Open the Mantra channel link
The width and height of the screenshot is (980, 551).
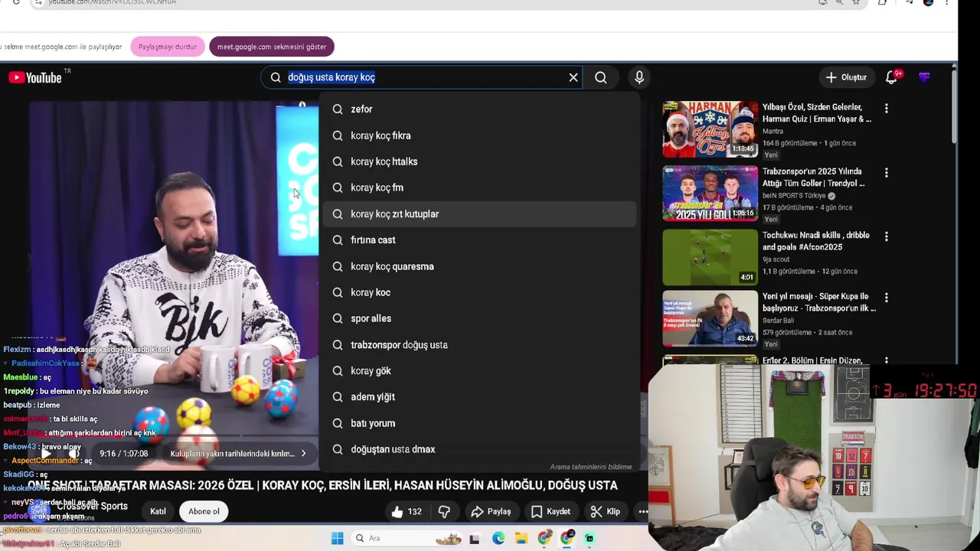click(x=773, y=132)
